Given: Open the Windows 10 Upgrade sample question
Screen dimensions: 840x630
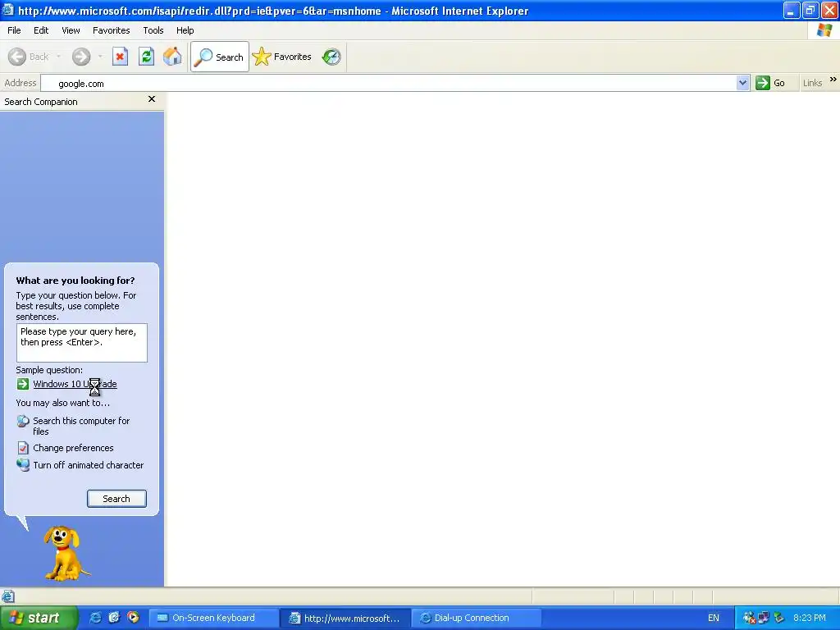Looking at the screenshot, I should (75, 384).
